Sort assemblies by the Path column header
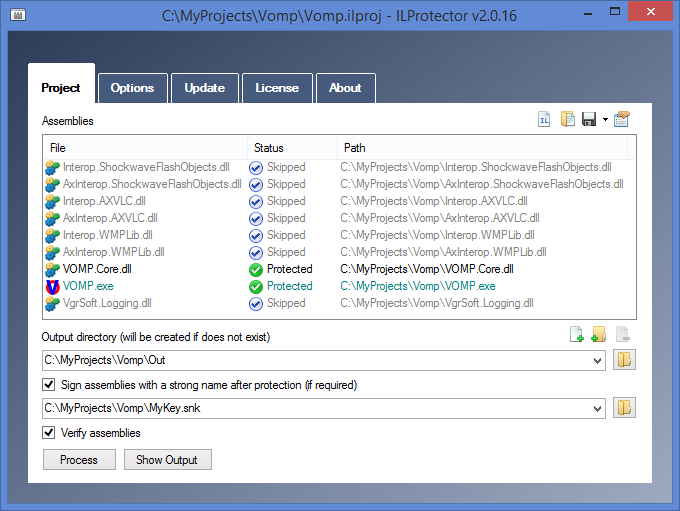The height and width of the screenshot is (511, 680). pos(482,148)
